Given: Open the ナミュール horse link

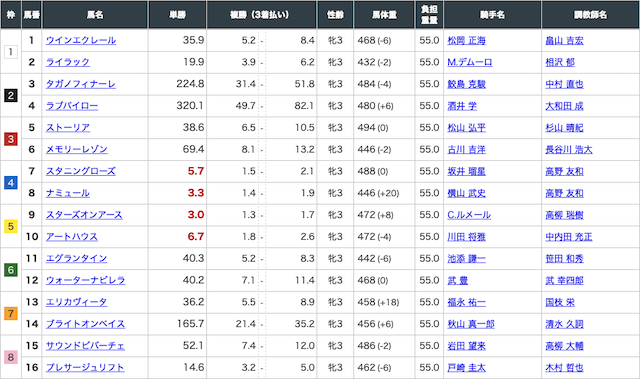Looking at the screenshot, I should point(68,193).
